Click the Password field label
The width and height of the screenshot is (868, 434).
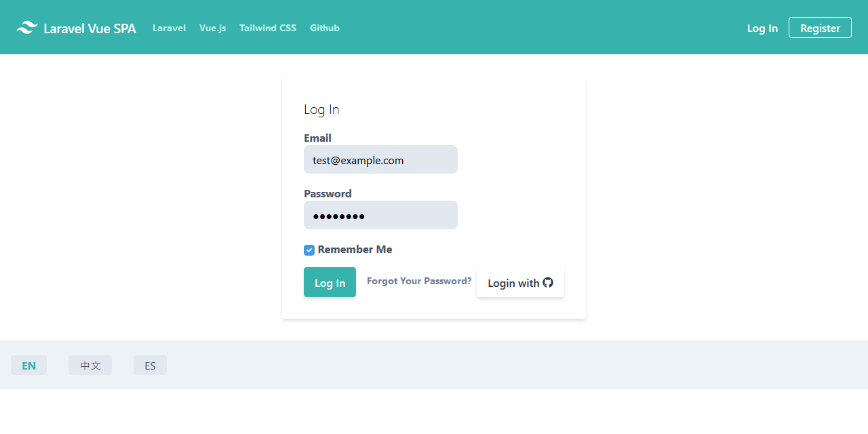tap(328, 193)
